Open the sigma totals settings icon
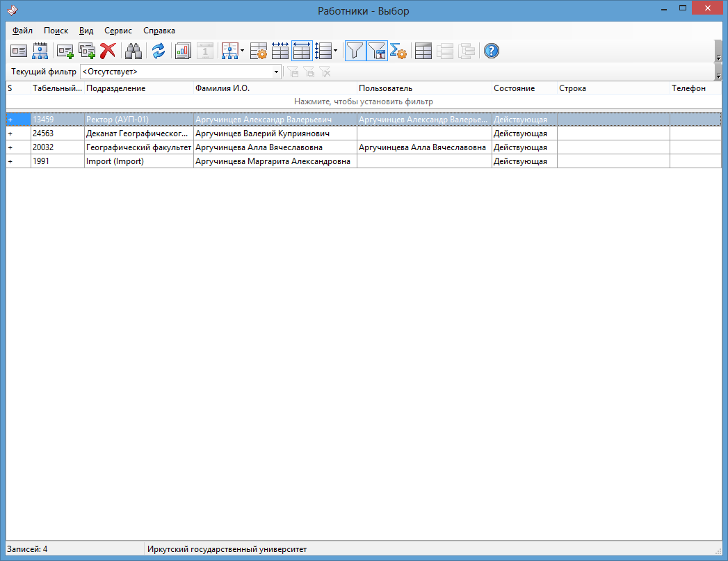The width and height of the screenshot is (728, 561). pos(398,51)
